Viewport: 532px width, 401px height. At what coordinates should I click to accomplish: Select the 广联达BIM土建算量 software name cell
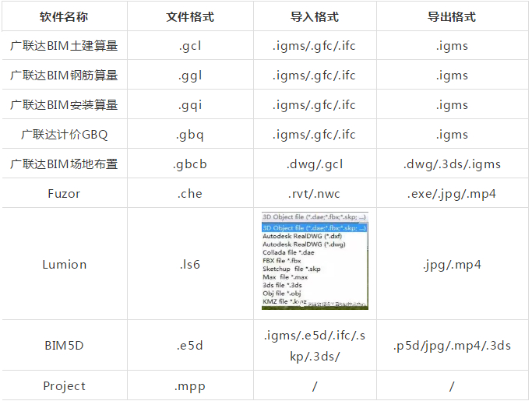64,45
